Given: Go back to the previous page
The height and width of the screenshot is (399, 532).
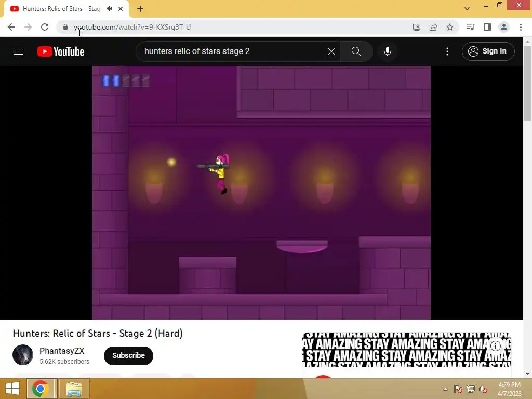Looking at the screenshot, I should [11, 27].
